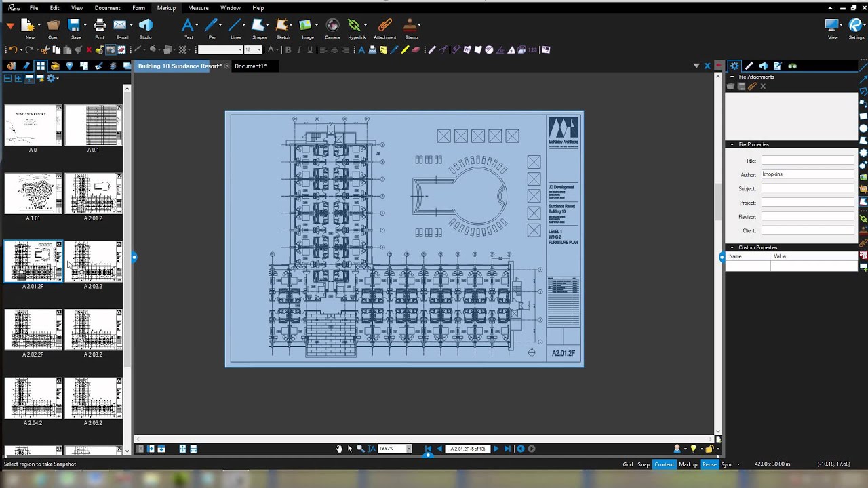Select the Count measurement tool 123
868x488 pixels.
(533, 49)
